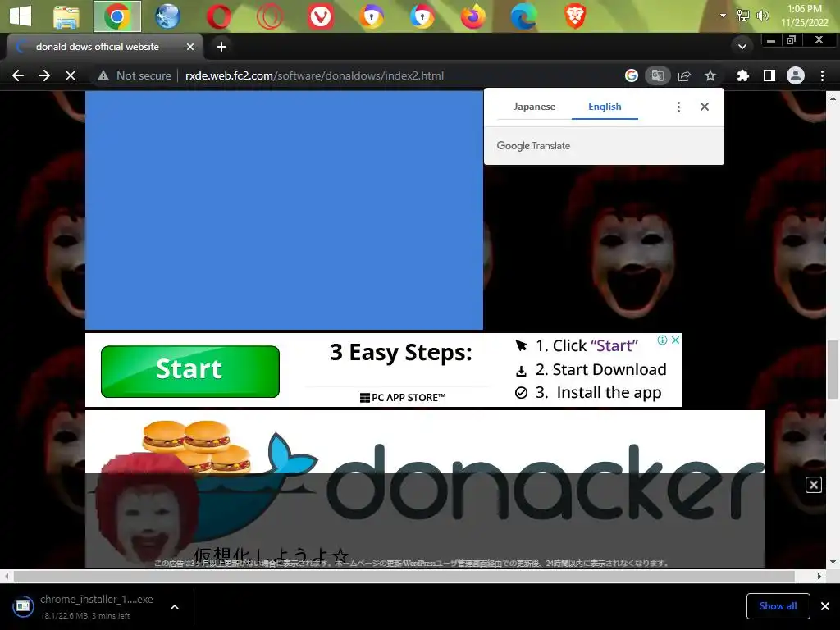Click the PC APP STORE label
This screenshot has height=630, width=840.
point(403,398)
